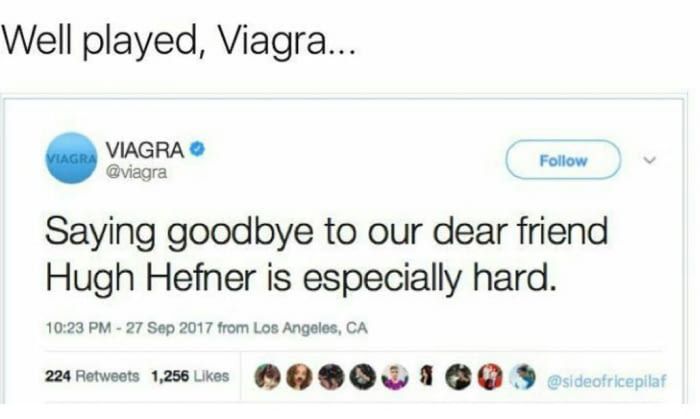Image resolution: width=700 pixels, height=419 pixels.
Task: Click the Los Angeles, CA location
Action: (x=310, y=328)
